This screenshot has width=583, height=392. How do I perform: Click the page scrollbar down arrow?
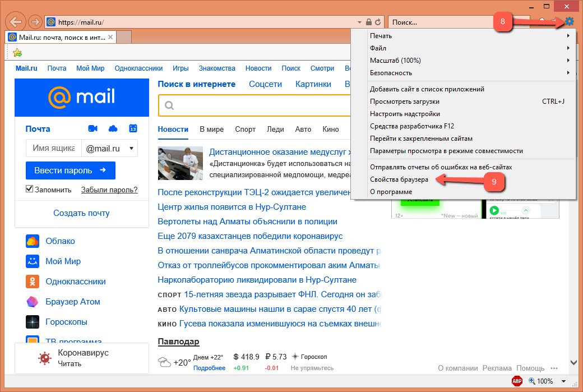click(x=573, y=363)
